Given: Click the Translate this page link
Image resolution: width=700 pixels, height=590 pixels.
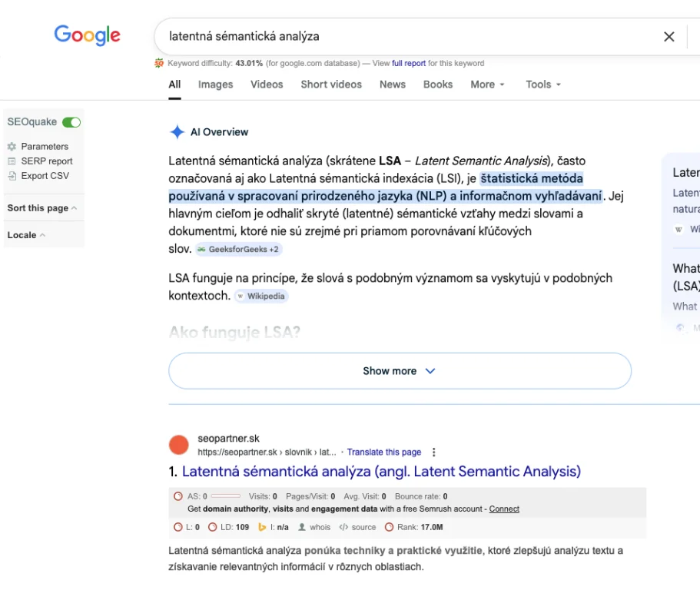Looking at the screenshot, I should (384, 452).
